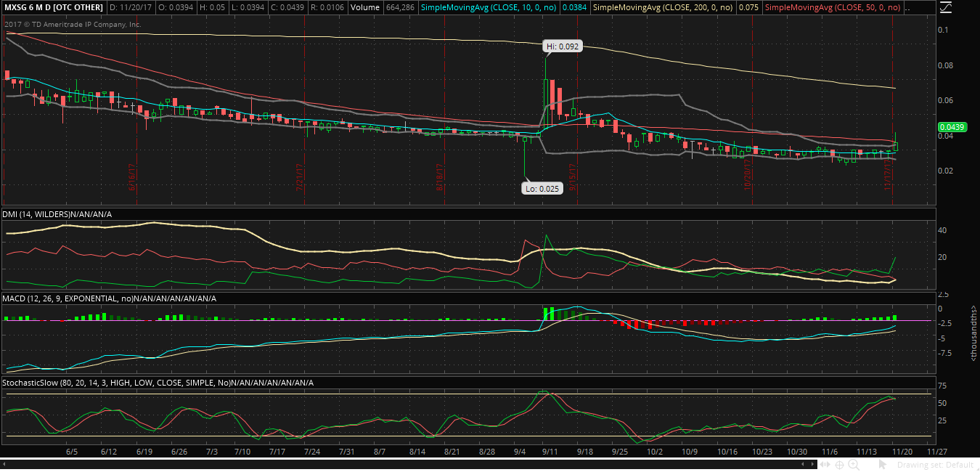This screenshot has height=472, width=980.
Task: Click the Hi: 0.092 price bubble
Action: pyautogui.click(x=563, y=46)
